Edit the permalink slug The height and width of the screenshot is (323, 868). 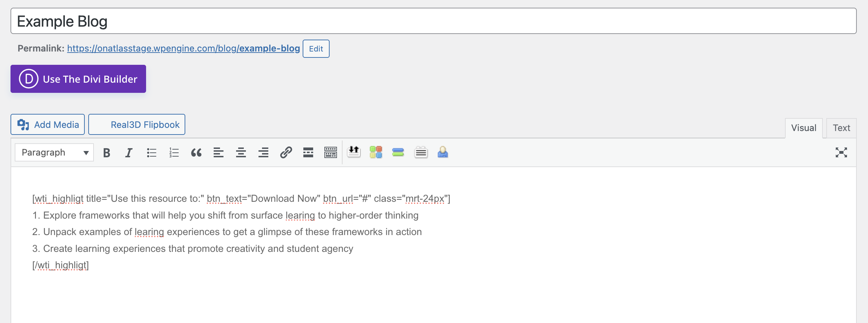coord(316,49)
